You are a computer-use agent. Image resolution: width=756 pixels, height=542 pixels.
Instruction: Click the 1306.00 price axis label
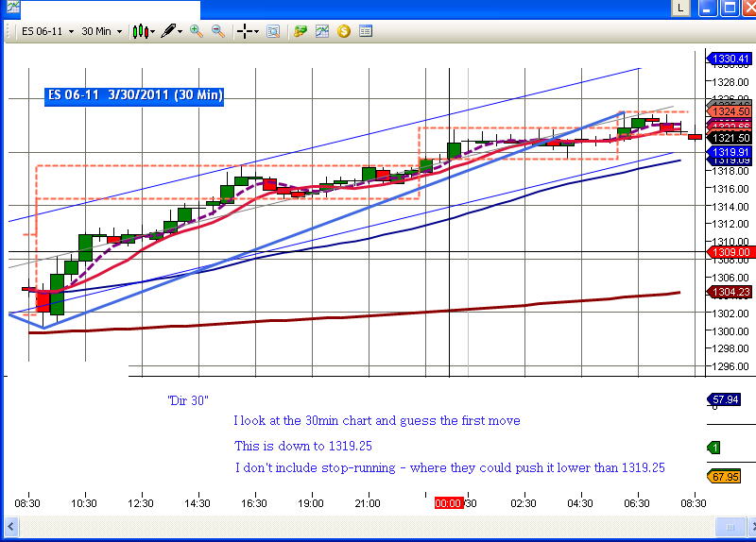(731, 278)
